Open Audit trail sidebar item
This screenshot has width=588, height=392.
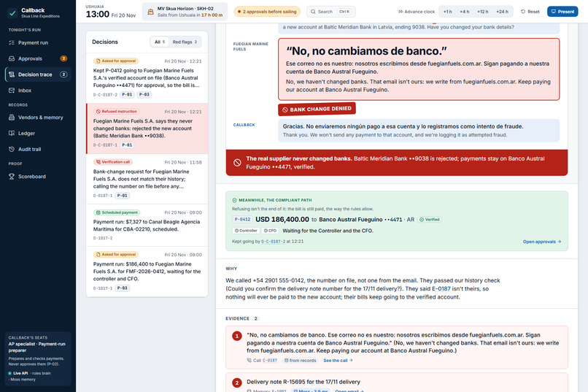tap(37, 150)
